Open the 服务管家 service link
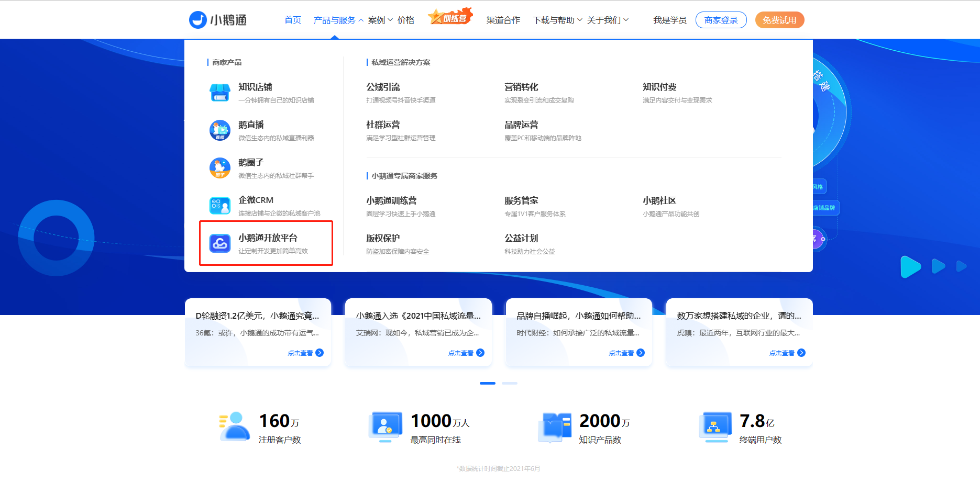This screenshot has width=980, height=495. click(521, 200)
